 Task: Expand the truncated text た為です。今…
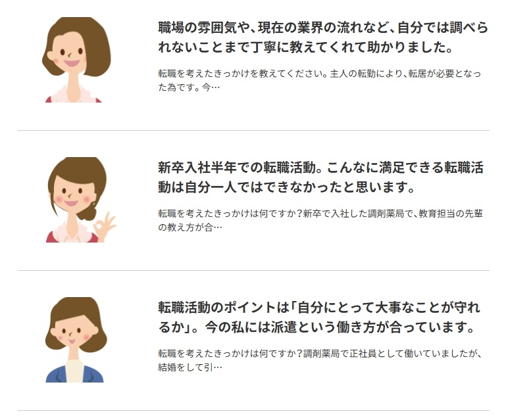(189, 87)
